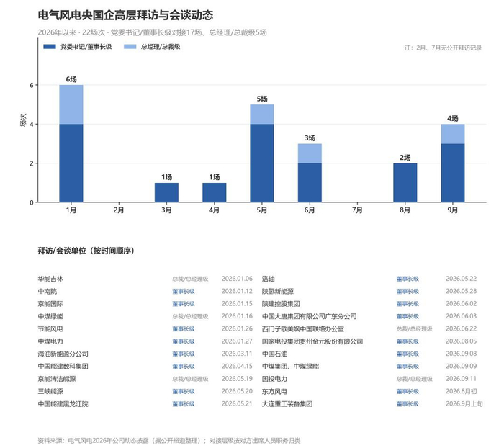This screenshot has height=448, width=504.
Task: Click the 中南院 entry
Action: click(48, 292)
